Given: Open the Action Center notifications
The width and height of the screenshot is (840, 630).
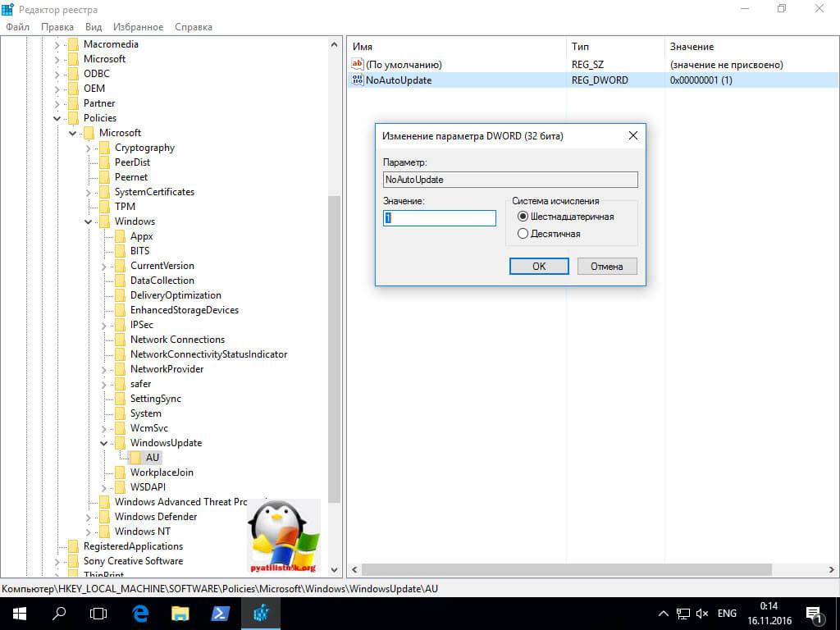Looking at the screenshot, I should [815, 615].
